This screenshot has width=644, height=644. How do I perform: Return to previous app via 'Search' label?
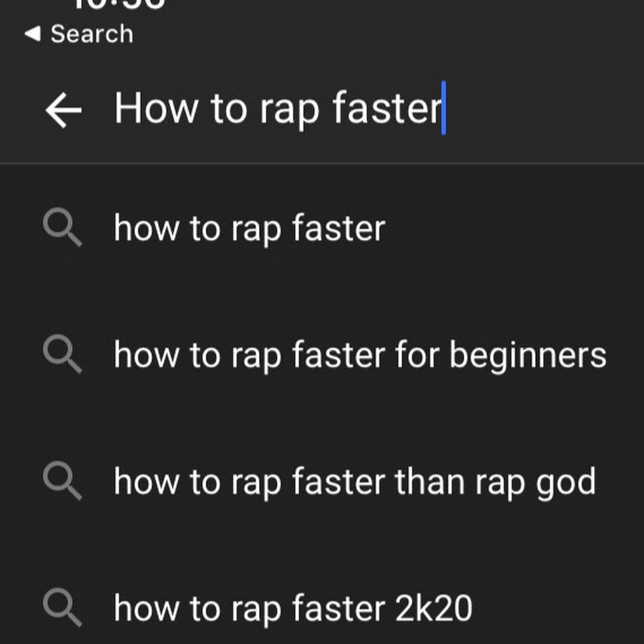(x=92, y=34)
